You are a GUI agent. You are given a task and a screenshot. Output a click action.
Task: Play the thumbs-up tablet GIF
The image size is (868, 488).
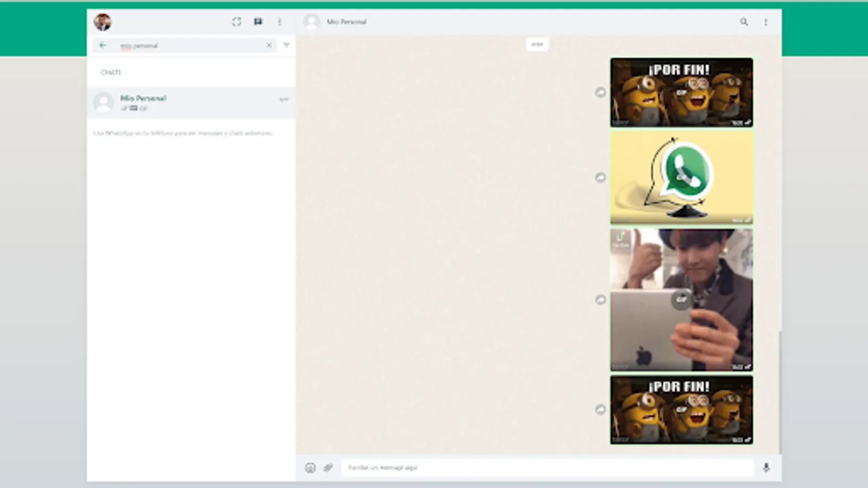681,300
